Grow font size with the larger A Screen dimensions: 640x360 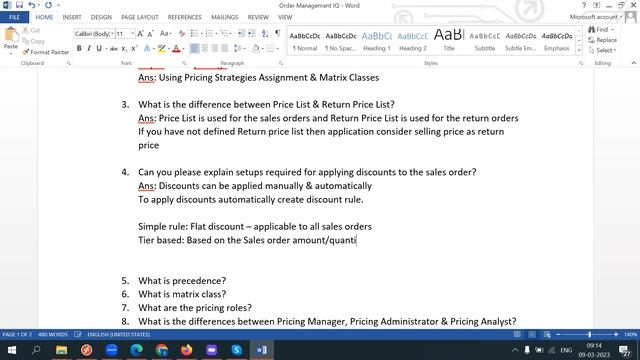tap(140, 34)
